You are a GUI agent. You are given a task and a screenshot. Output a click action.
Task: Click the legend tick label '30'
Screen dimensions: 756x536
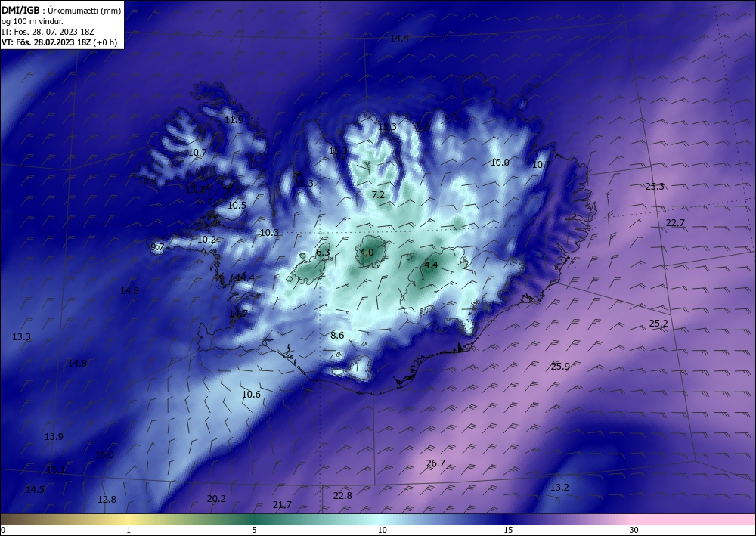coord(634,530)
